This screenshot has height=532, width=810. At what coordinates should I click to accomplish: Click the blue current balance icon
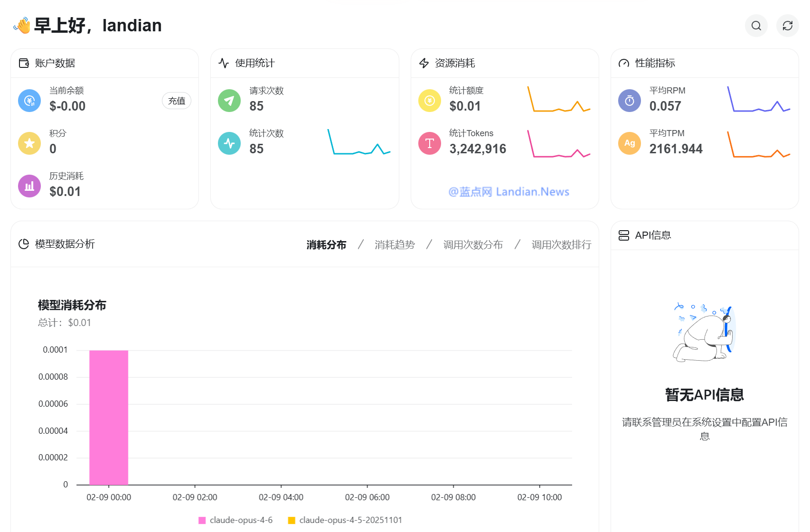[29, 101]
